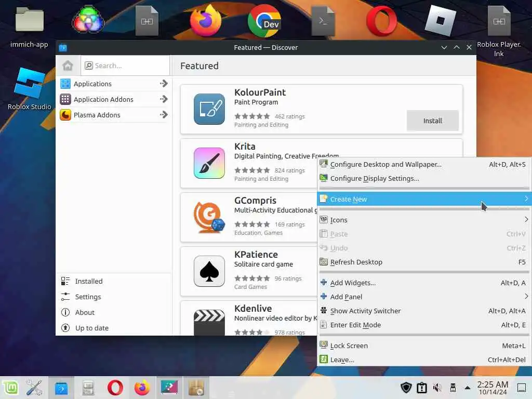Select the colorful arrow taskbar app
Viewport: 532px width, 399px height.
point(169,388)
